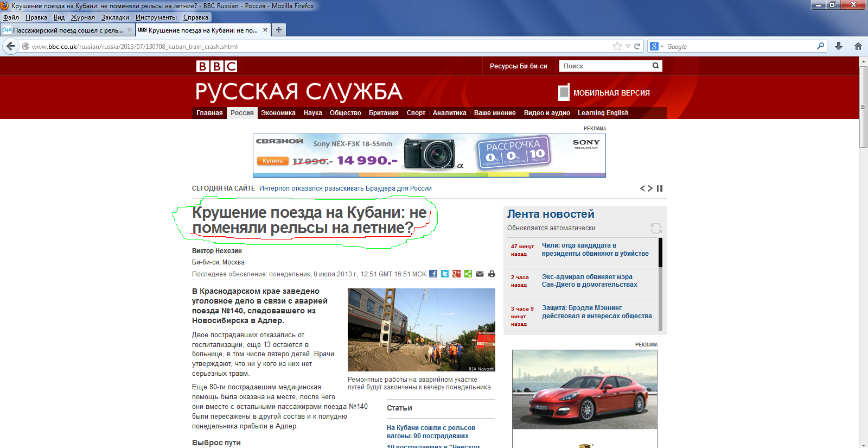This screenshot has height=448, width=868.
Task: Share the article on Twitter
Action: (x=445, y=274)
